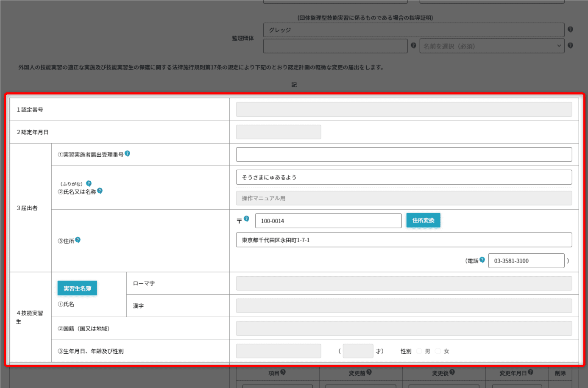Click the 実習実施者届出受理番号 input field

pyautogui.click(x=404, y=155)
